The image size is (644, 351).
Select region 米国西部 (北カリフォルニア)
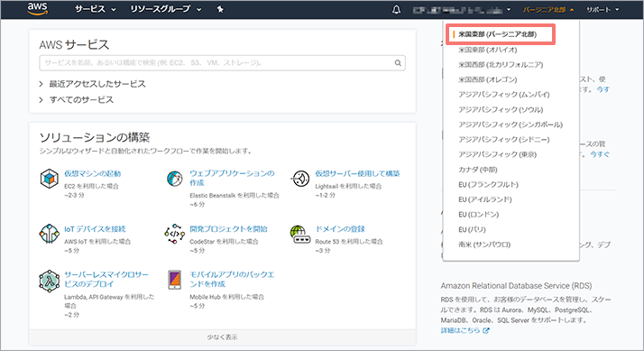click(501, 65)
